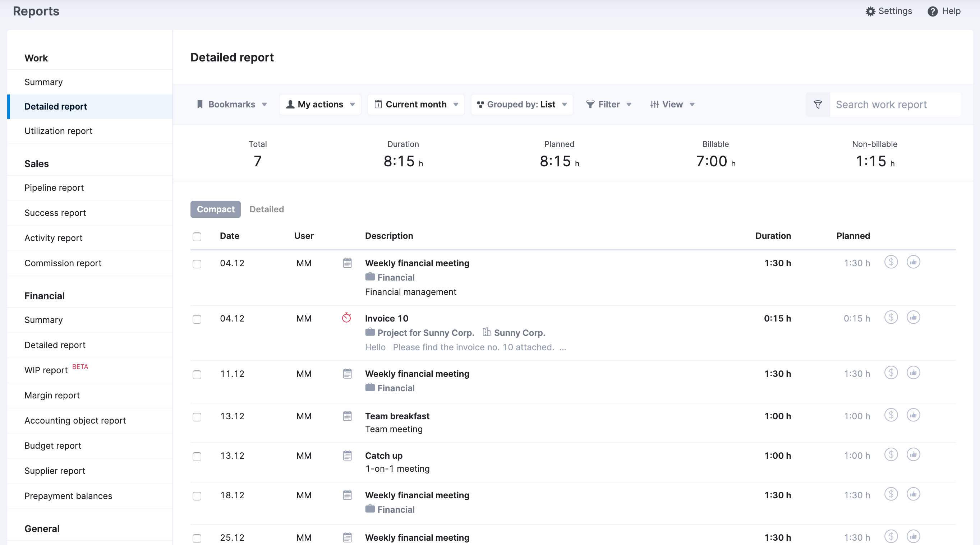This screenshot has width=980, height=545.
Task: Select checkbox for 11.12 Weekly financial meeting
Action: click(197, 375)
